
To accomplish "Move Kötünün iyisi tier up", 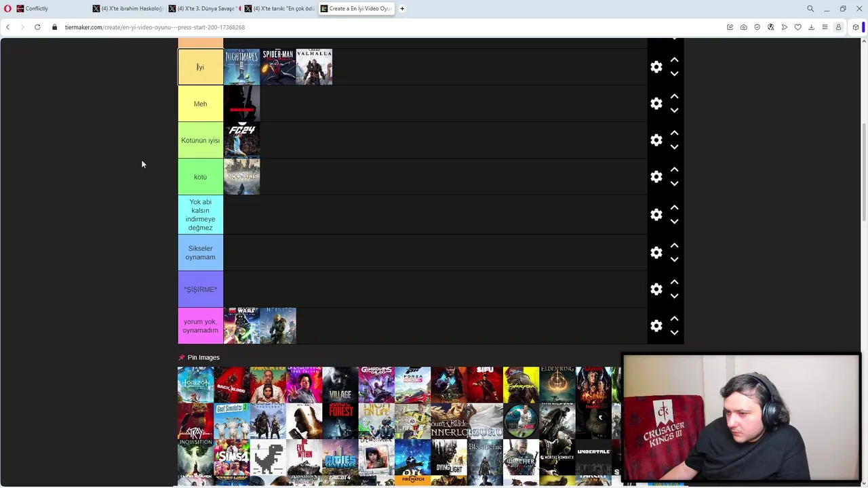I will 674,134.
